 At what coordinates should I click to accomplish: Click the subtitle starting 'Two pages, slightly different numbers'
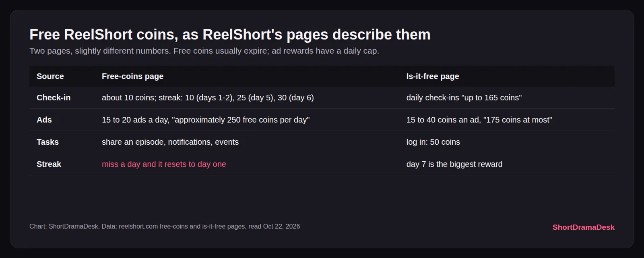click(x=204, y=51)
